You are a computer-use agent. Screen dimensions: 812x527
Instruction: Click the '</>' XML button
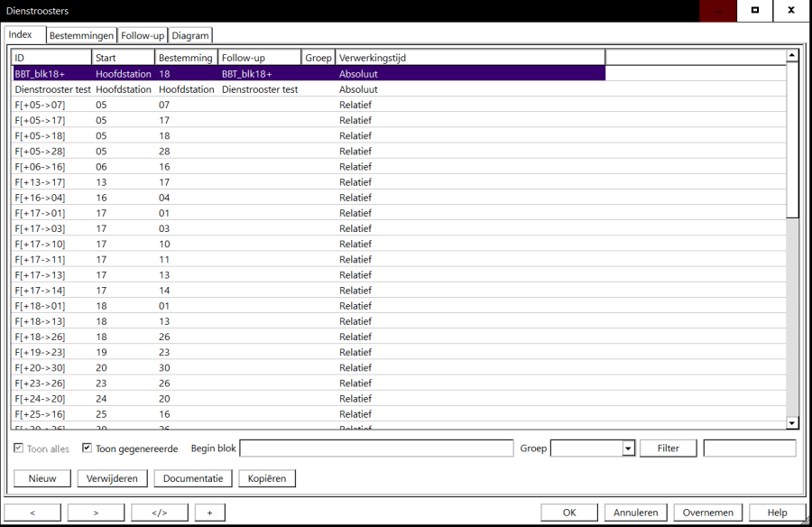tap(160, 513)
